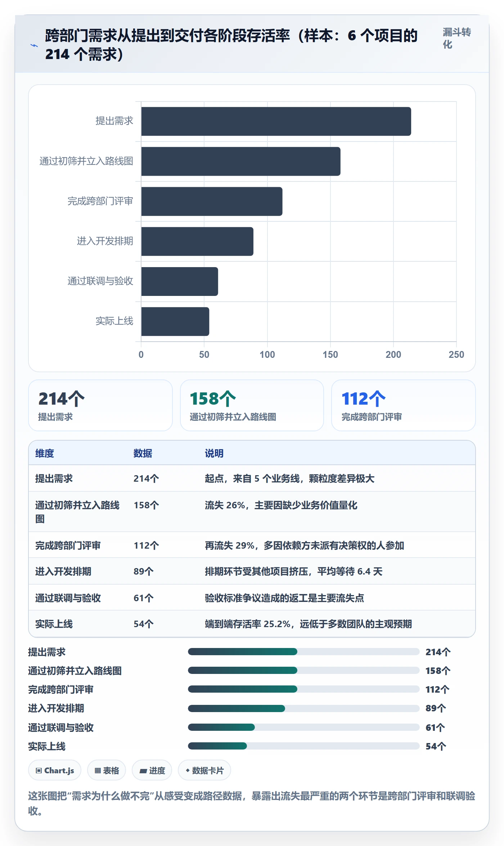This screenshot has width=504, height=846.
Task: Click the 数据 column header
Action: click(x=143, y=453)
